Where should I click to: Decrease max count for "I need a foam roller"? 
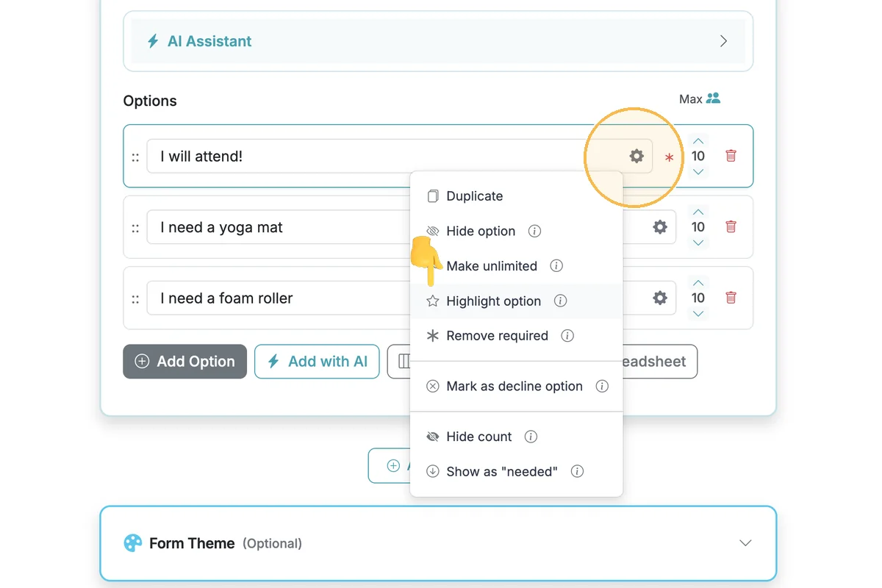(698, 314)
